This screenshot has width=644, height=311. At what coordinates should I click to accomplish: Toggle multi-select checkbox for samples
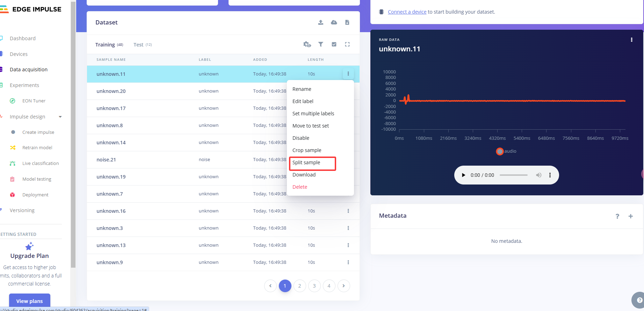[334, 44]
